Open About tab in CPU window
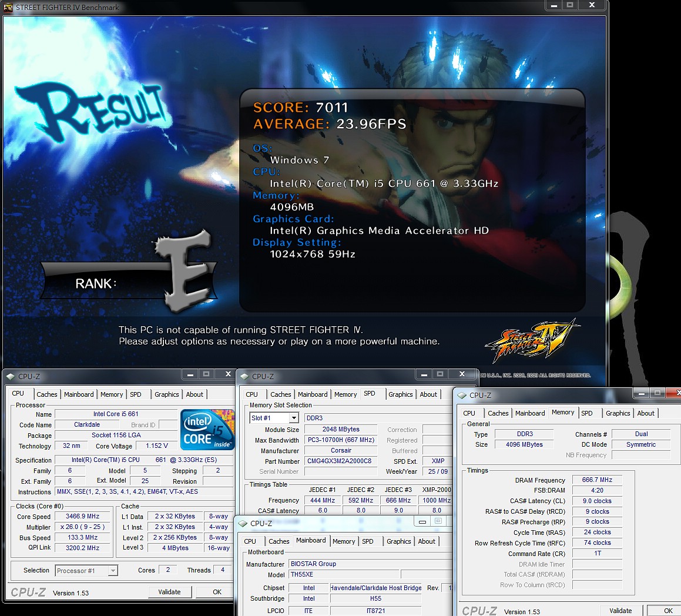This screenshot has width=681, height=616. tap(194, 394)
